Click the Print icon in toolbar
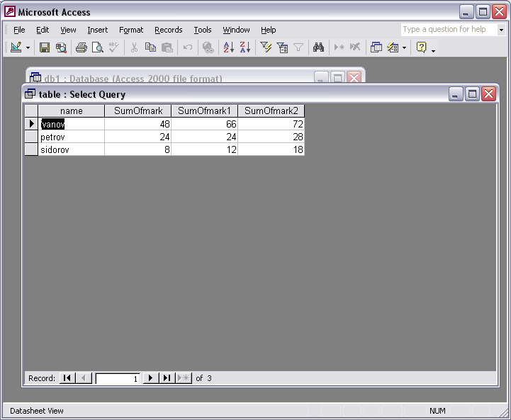The height and width of the screenshot is (420, 511). pos(82,47)
